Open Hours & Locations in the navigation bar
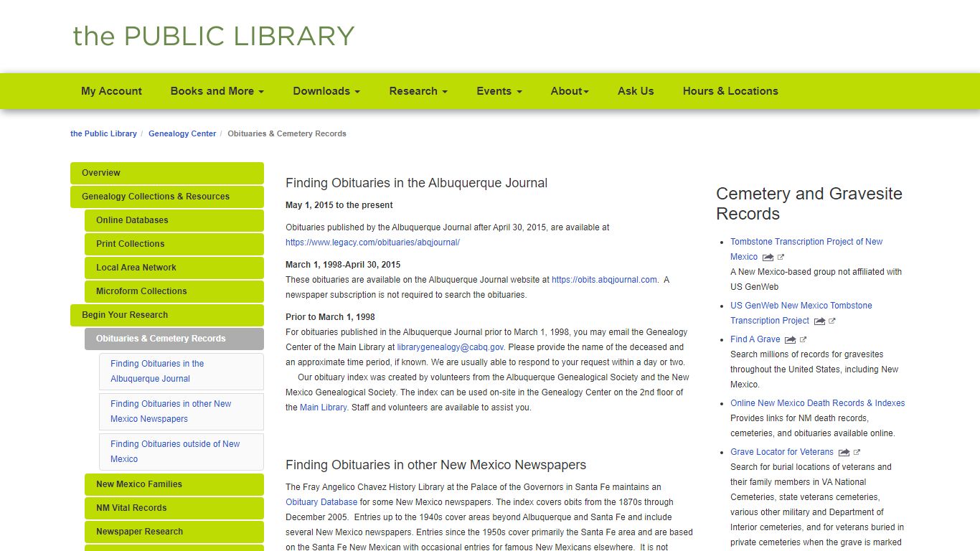This screenshot has height=551, width=980. [x=730, y=91]
